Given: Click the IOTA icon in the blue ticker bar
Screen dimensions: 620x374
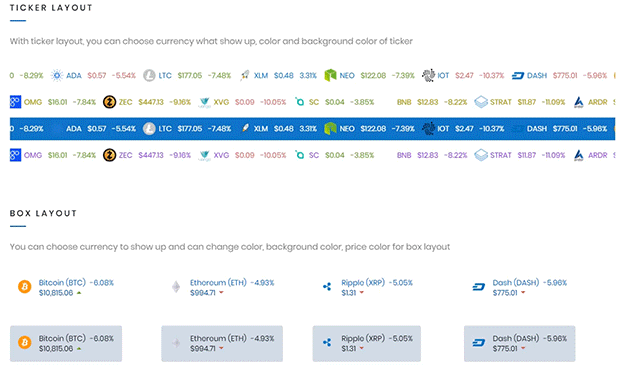Looking at the screenshot, I should 428,128.
